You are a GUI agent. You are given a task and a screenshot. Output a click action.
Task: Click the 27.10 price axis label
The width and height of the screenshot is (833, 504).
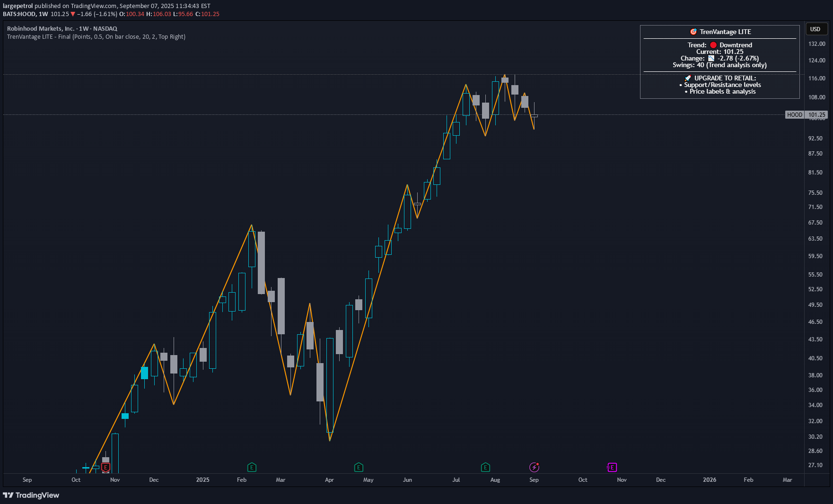[x=815, y=465]
